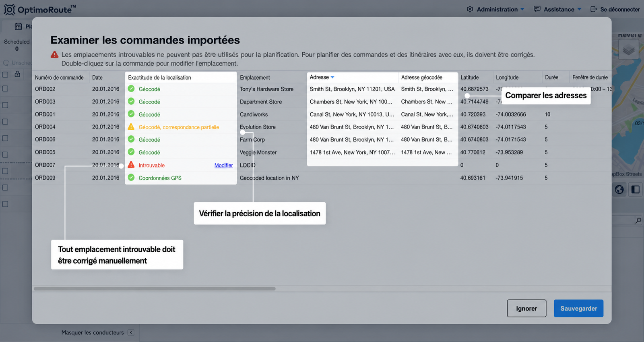Click green geocoded check icon for ORD003
644x342 pixels.
click(131, 102)
